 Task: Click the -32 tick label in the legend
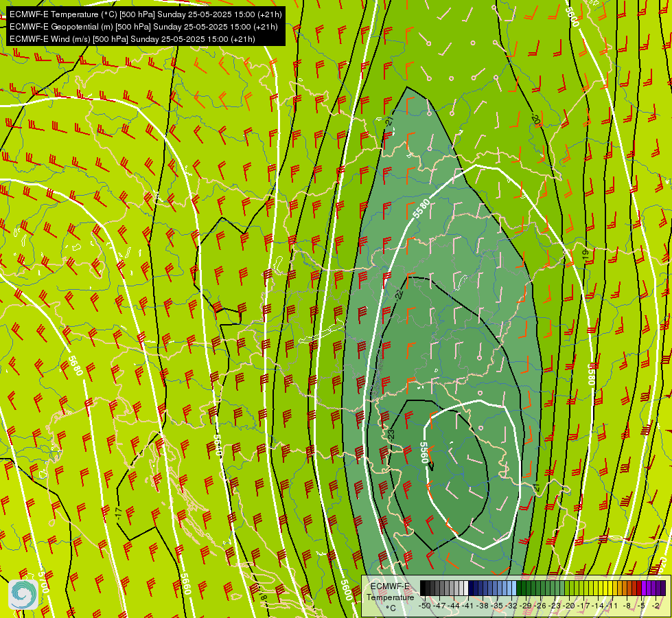[511, 606]
